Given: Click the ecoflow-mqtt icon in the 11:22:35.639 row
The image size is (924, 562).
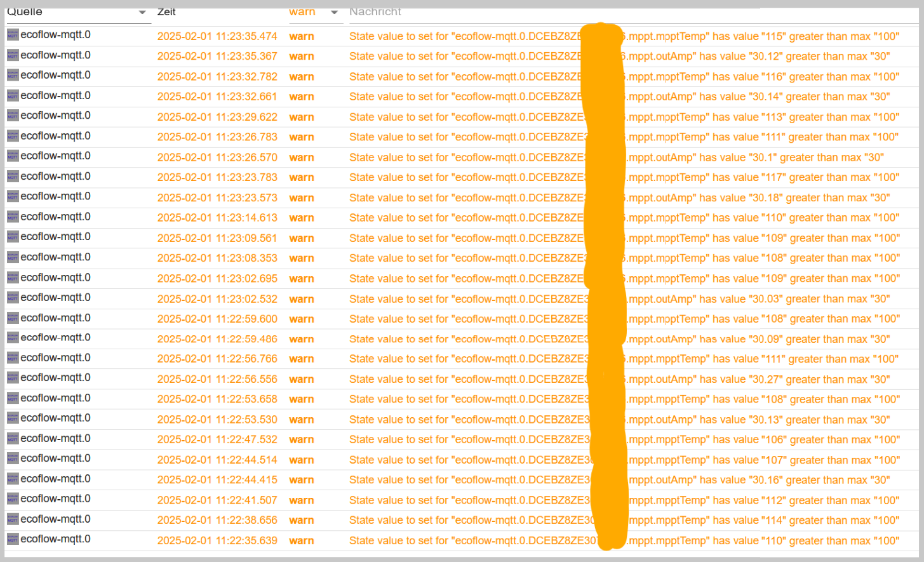Looking at the screenshot, I should pyautogui.click(x=13, y=539).
